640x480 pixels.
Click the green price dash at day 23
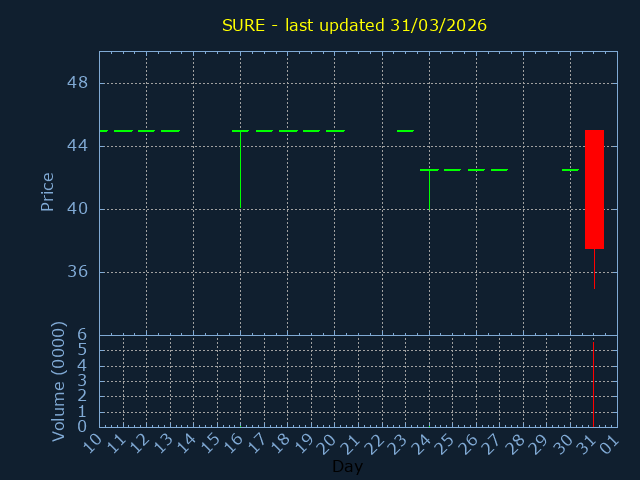pos(405,131)
